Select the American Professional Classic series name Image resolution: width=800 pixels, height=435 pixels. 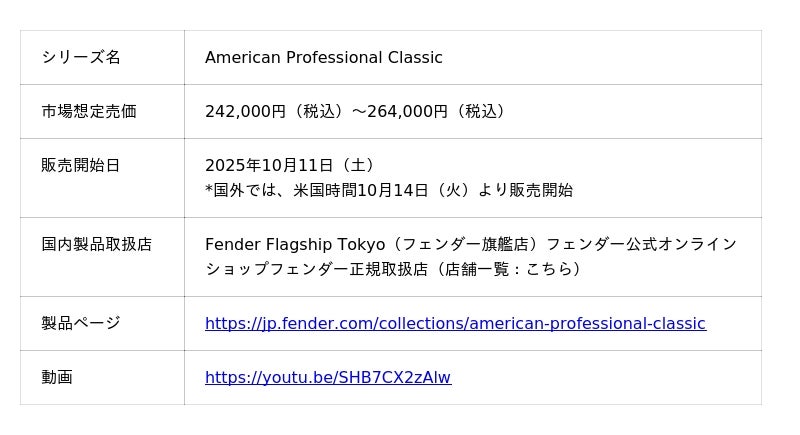tap(323, 57)
